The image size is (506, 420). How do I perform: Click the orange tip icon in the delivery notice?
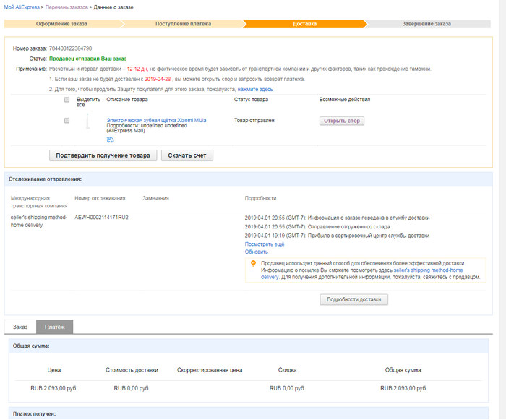click(252, 264)
